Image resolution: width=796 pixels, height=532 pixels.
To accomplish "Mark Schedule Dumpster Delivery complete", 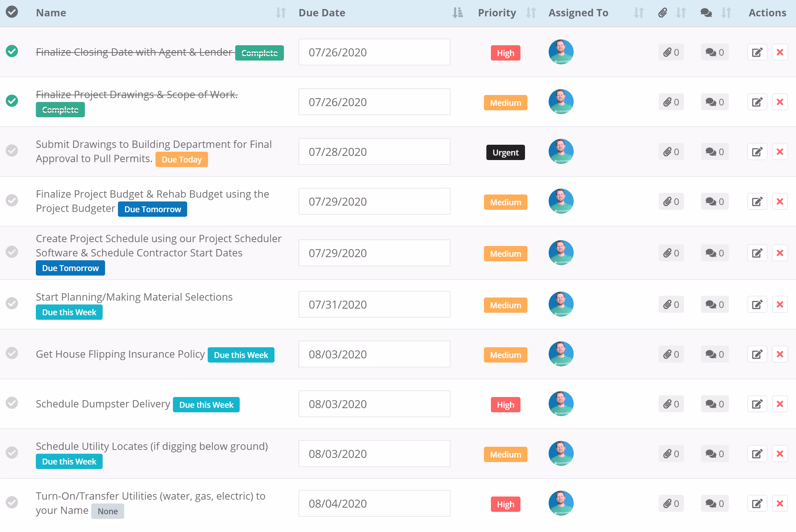I will 12,403.
